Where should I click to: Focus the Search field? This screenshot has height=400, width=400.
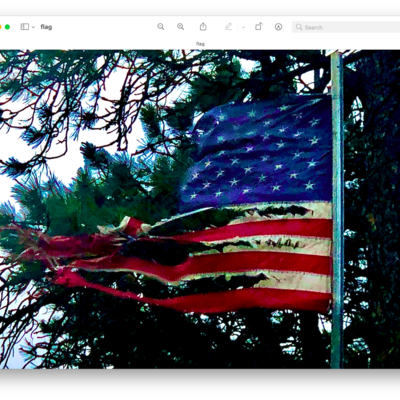pos(346,27)
